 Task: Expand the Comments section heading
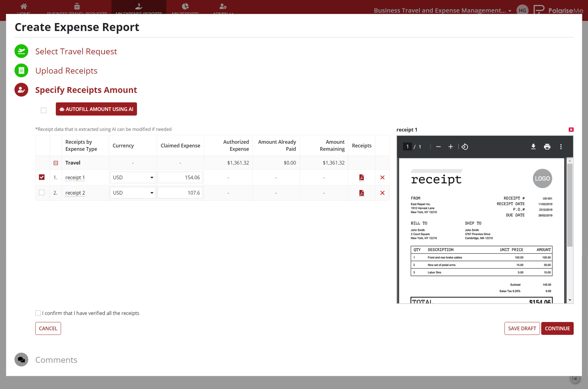coord(56,360)
